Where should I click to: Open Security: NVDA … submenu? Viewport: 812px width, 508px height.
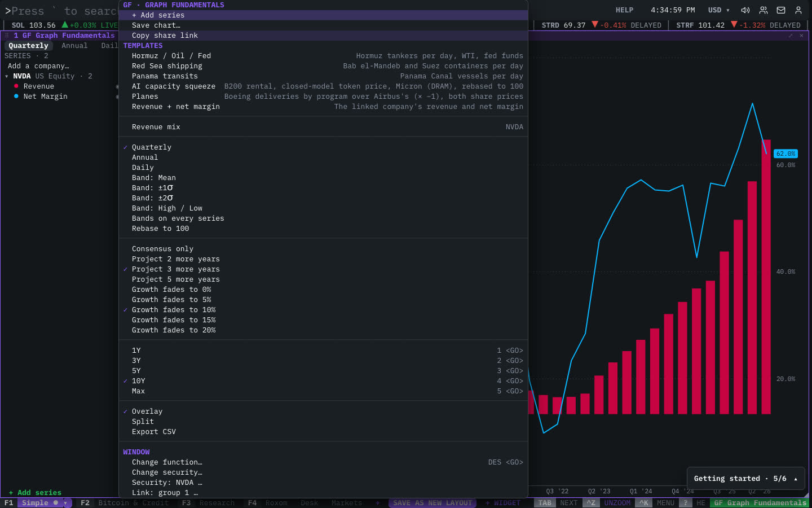click(323, 483)
